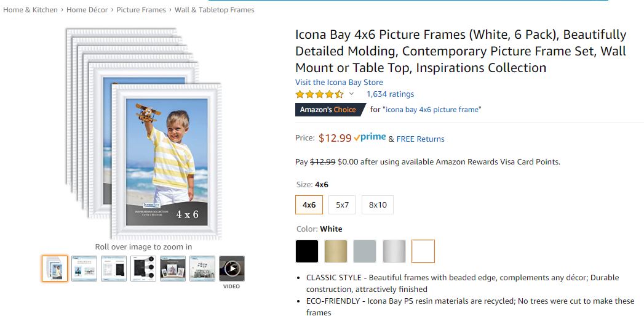Select the black color swatch

307,251
